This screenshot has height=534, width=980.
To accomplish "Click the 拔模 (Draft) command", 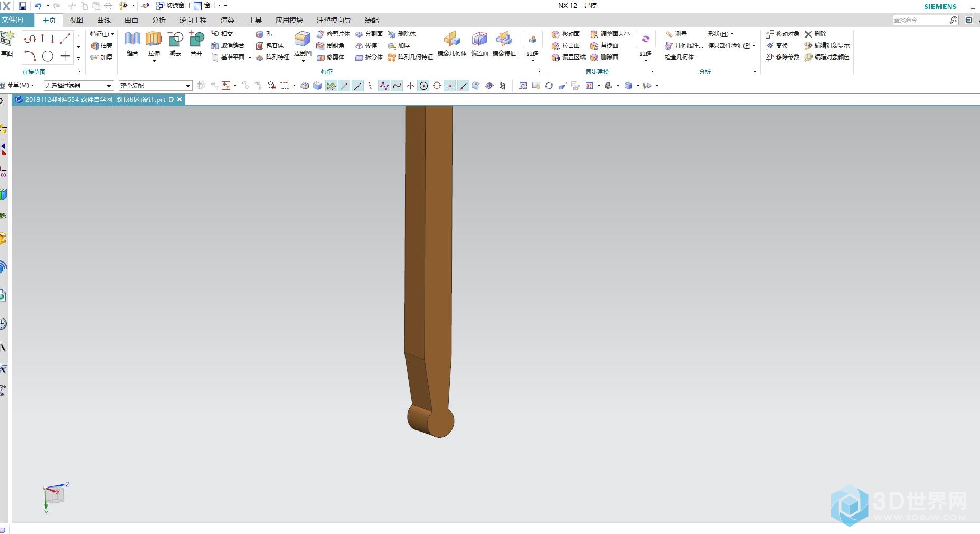I will pyautogui.click(x=366, y=45).
